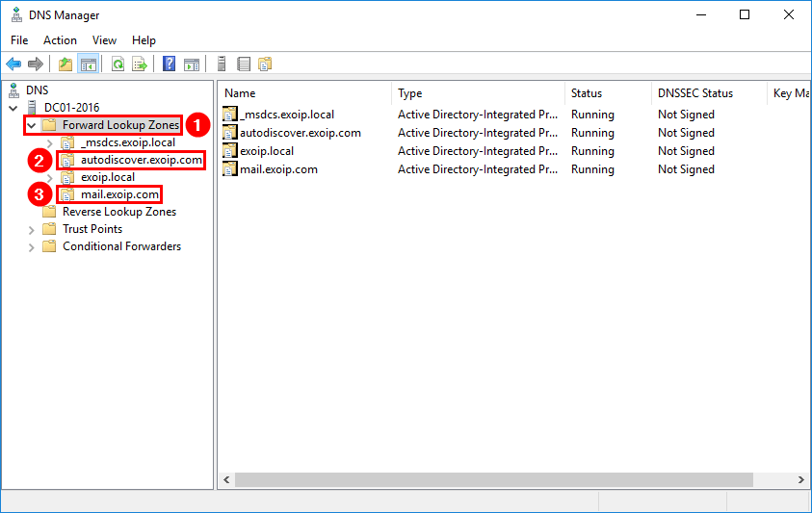Click the notebook-style records toolbar icon
The height and width of the screenshot is (513, 812).
click(x=244, y=64)
